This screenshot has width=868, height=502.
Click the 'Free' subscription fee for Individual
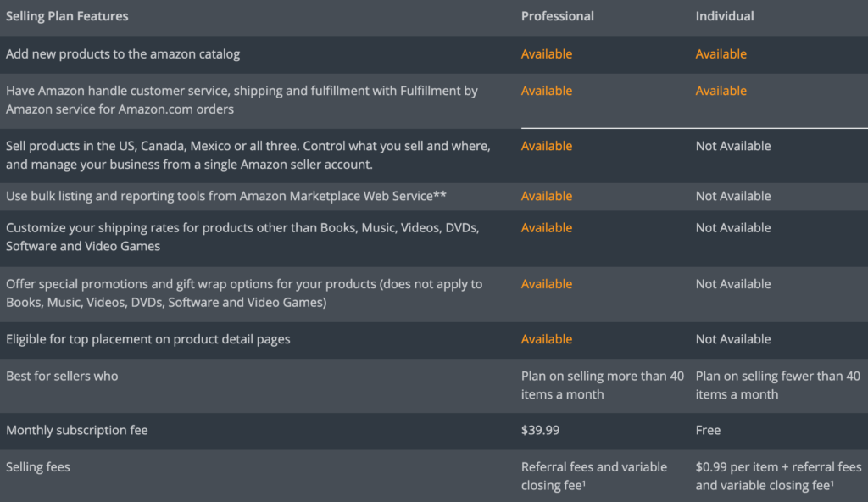tap(708, 430)
